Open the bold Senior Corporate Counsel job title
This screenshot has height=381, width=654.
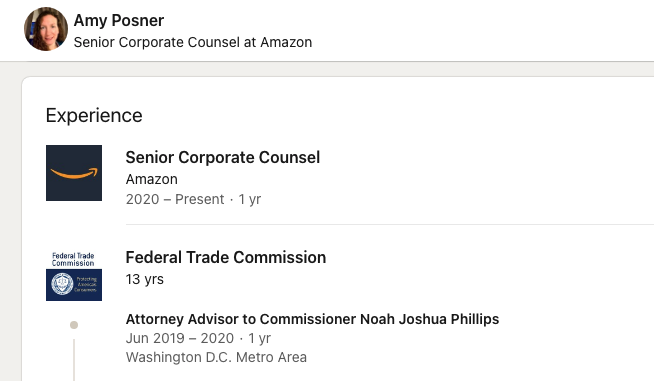click(x=223, y=157)
